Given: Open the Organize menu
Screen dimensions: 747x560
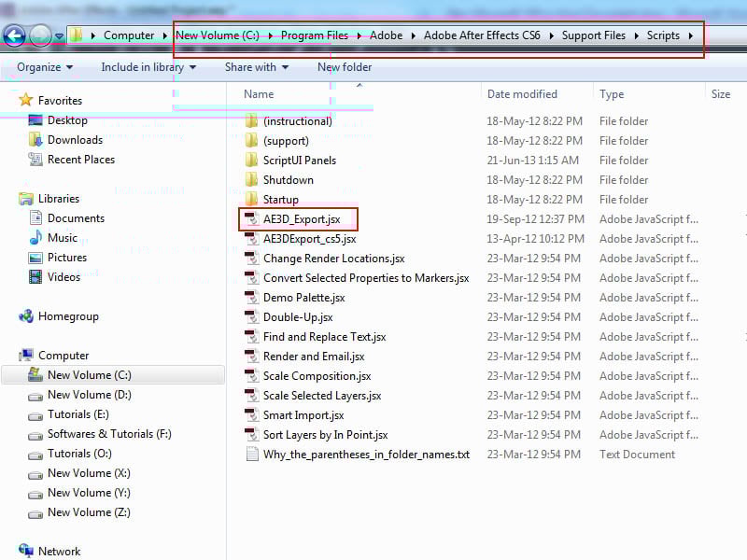Looking at the screenshot, I should [x=45, y=67].
